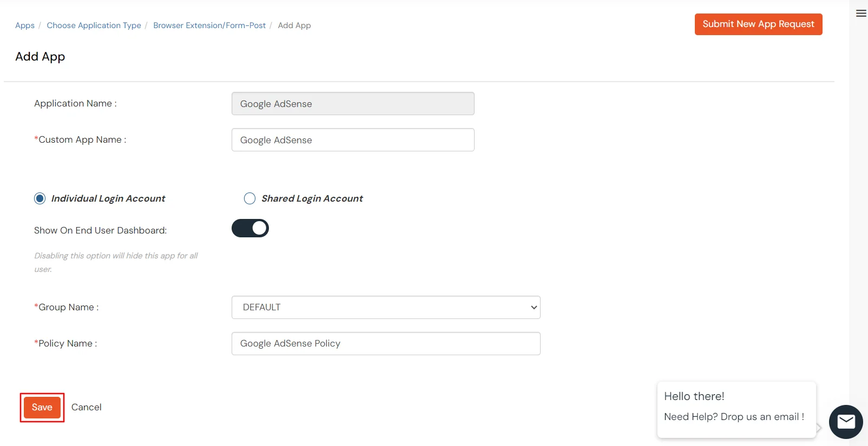Click the '*Group Name :' label
Screen dimensions: 868x446
click(66, 307)
